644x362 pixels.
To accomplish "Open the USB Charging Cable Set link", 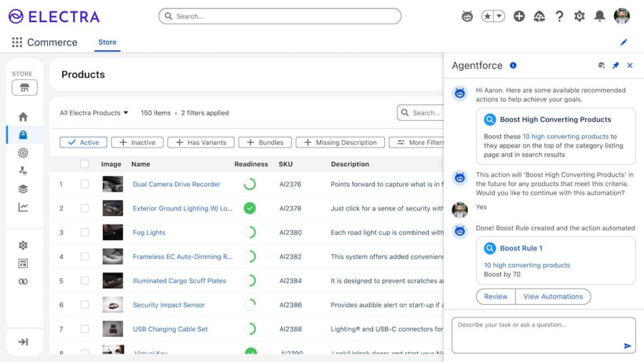I will coord(170,329).
